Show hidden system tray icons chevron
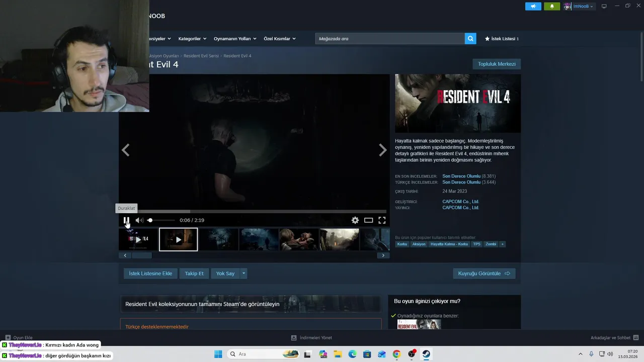 click(580, 354)
